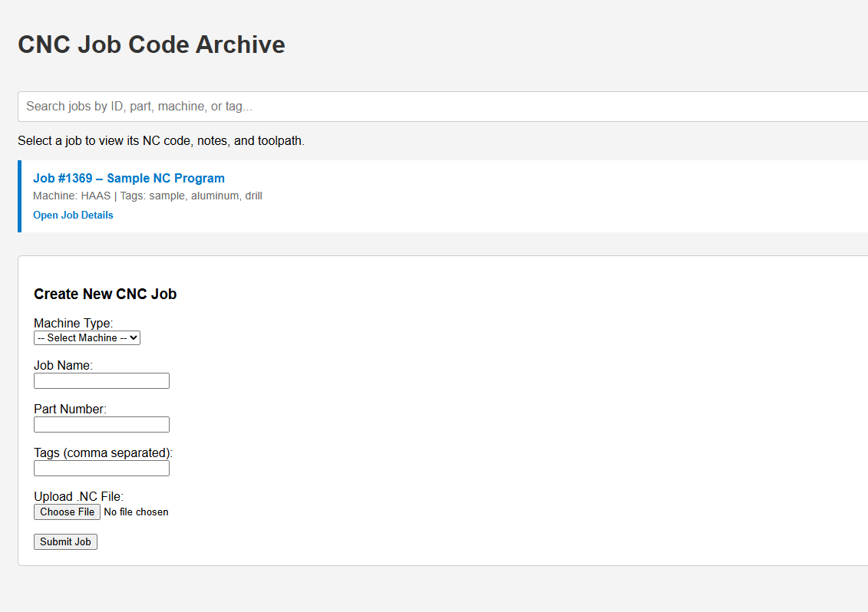Click the Upload .NC File label

tap(79, 496)
